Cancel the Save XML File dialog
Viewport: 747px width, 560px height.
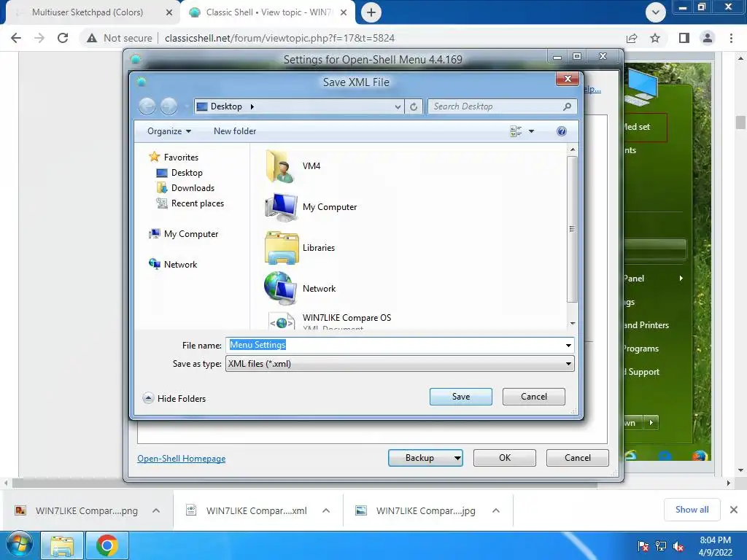(x=533, y=396)
